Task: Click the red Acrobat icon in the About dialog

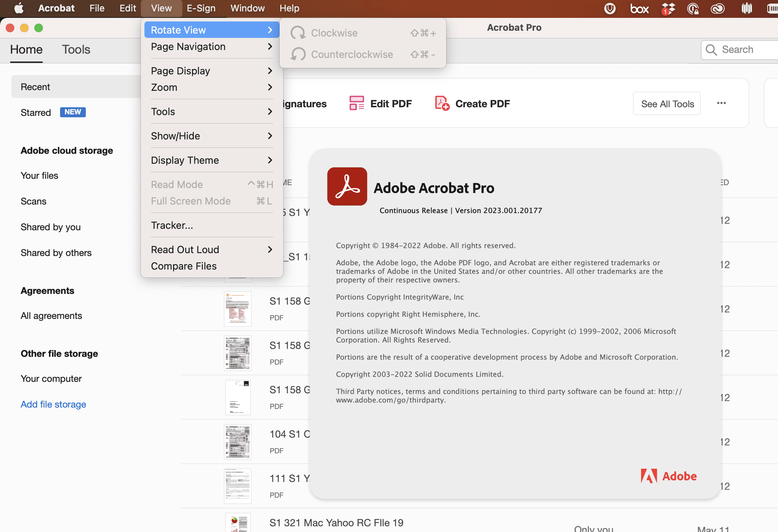Action: (x=346, y=186)
